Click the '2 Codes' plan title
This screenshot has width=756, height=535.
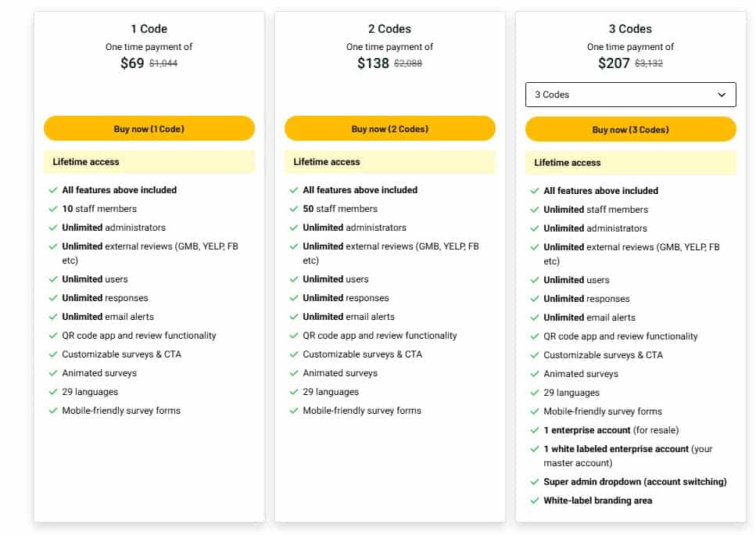coord(389,29)
